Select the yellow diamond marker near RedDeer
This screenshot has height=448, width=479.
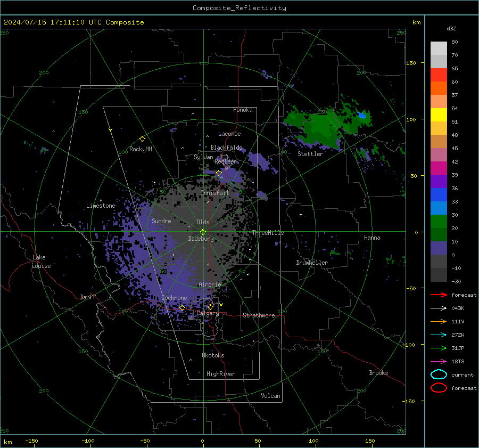(219, 173)
